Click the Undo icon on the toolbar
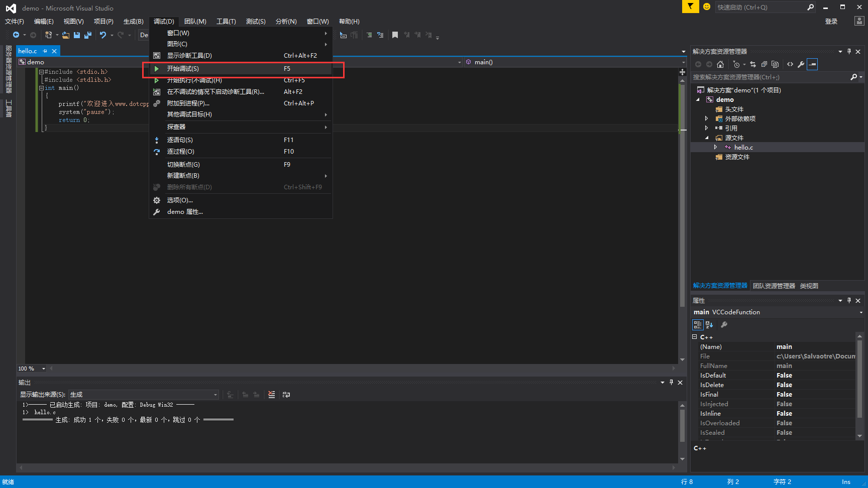The width and height of the screenshot is (868, 488). [103, 35]
